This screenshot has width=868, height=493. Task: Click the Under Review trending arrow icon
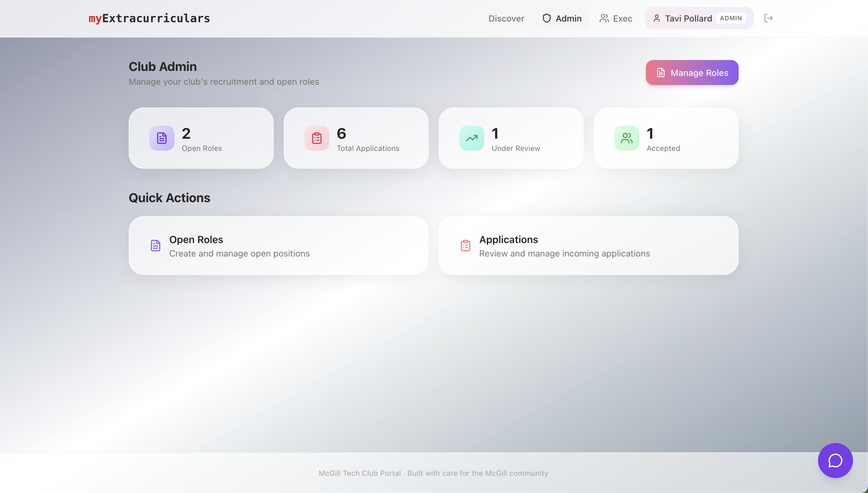pos(471,138)
